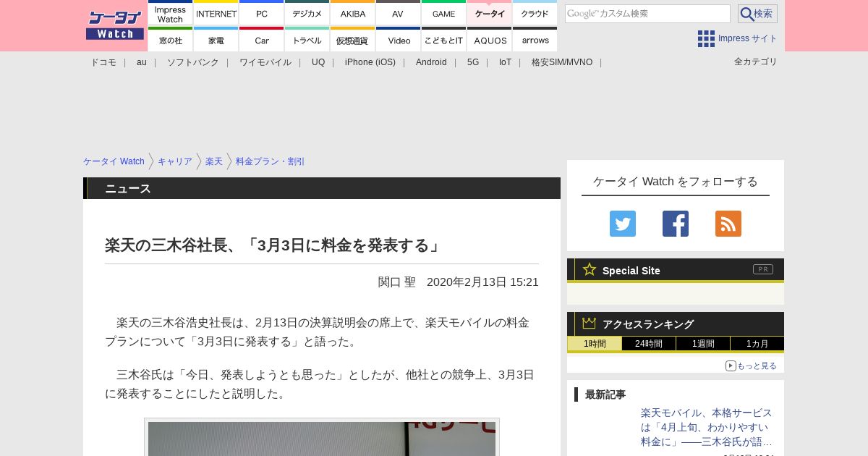Image resolution: width=868 pixels, height=456 pixels.
Task: Switch ranking to 24時間 tab
Action: tap(649, 344)
